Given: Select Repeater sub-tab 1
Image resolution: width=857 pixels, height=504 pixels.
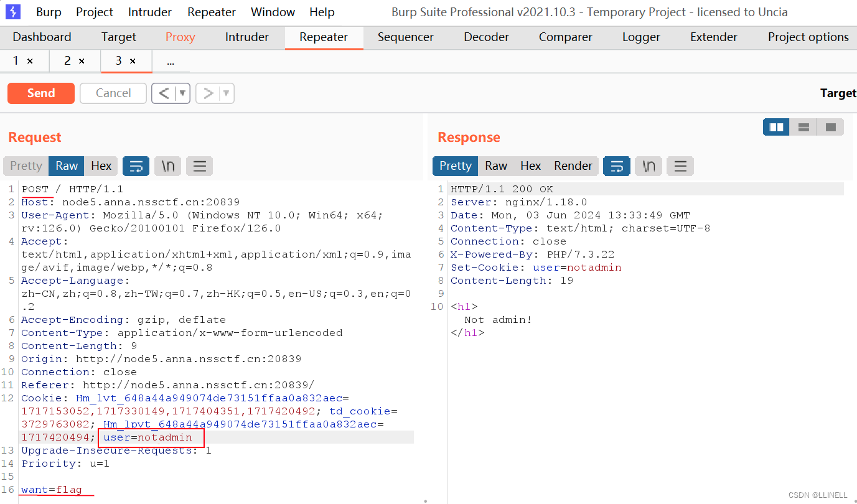Looking at the screenshot, I should coord(16,61).
